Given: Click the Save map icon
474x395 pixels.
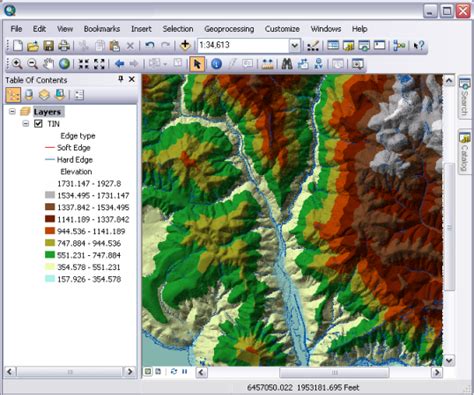Looking at the screenshot, I should (x=49, y=46).
